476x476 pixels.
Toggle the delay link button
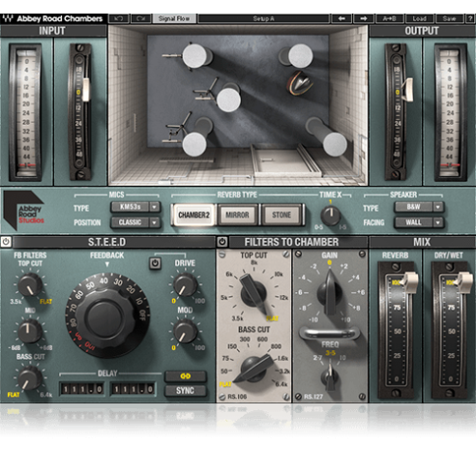[x=185, y=376]
